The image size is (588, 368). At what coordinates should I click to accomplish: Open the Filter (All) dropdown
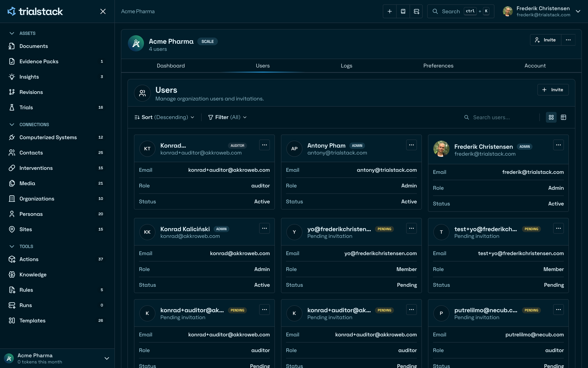pyautogui.click(x=227, y=117)
